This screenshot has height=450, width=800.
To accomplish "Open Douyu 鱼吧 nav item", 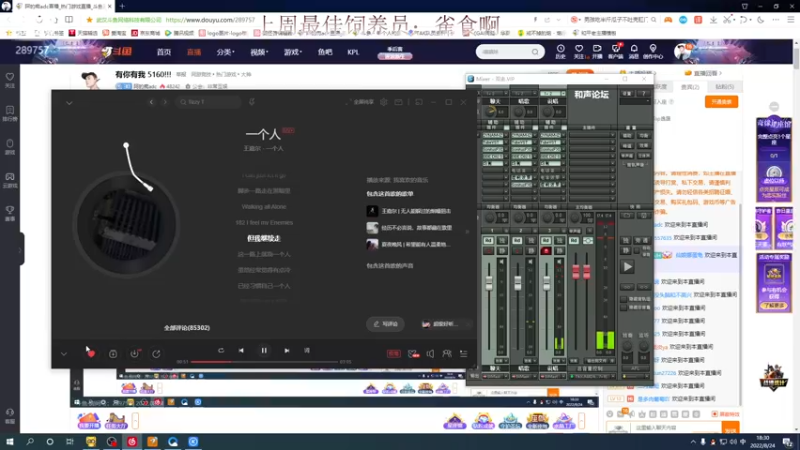I will [x=325, y=52].
